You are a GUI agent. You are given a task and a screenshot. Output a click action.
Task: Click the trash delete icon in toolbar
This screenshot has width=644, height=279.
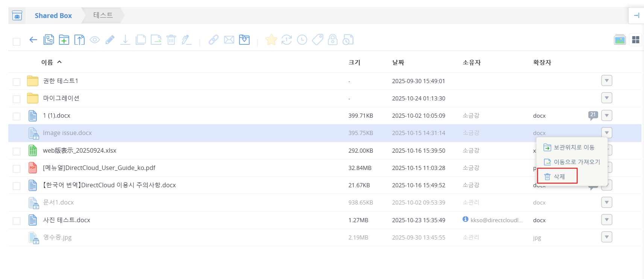(x=171, y=40)
